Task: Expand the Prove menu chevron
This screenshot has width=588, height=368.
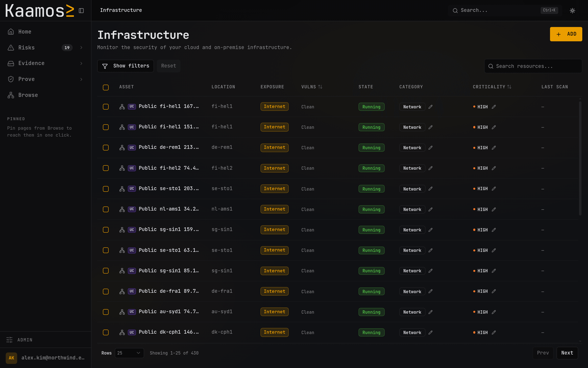Action: click(81, 79)
